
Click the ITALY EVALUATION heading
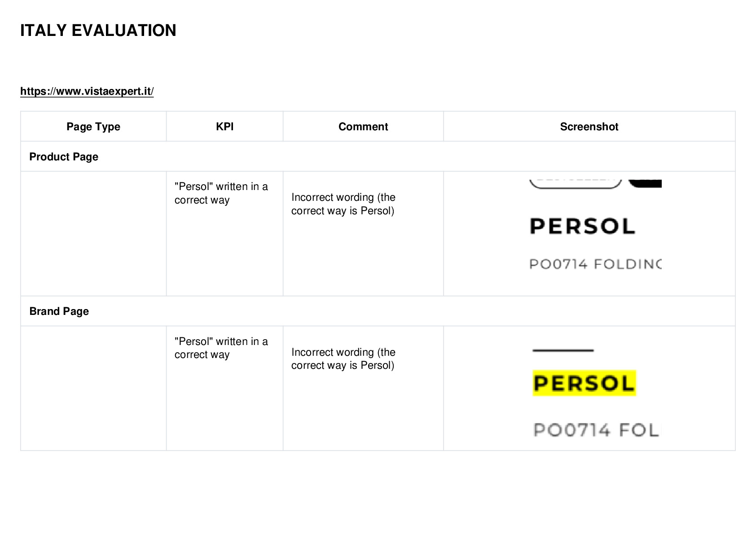[x=98, y=31]
